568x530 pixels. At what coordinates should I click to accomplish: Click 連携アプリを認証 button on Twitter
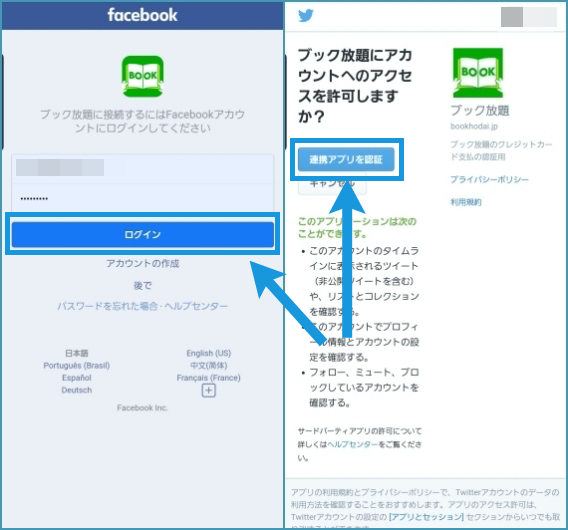pyautogui.click(x=346, y=159)
